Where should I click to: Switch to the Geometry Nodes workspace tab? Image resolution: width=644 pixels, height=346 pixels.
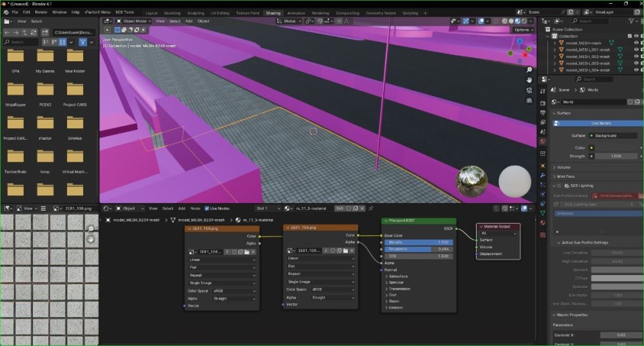pos(381,13)
